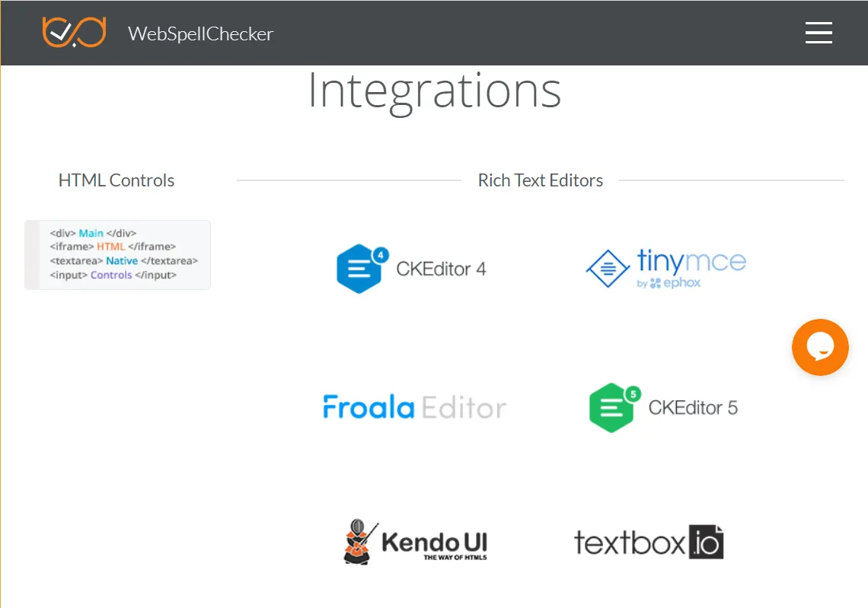
Task: Open the TinyMCE integration logo
Action: (666, 269)
